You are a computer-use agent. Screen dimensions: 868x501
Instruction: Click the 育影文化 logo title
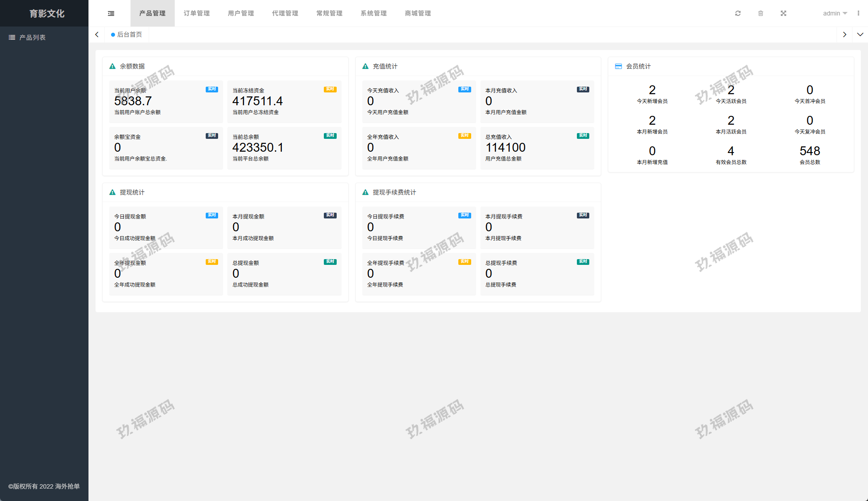pos(47,13)
